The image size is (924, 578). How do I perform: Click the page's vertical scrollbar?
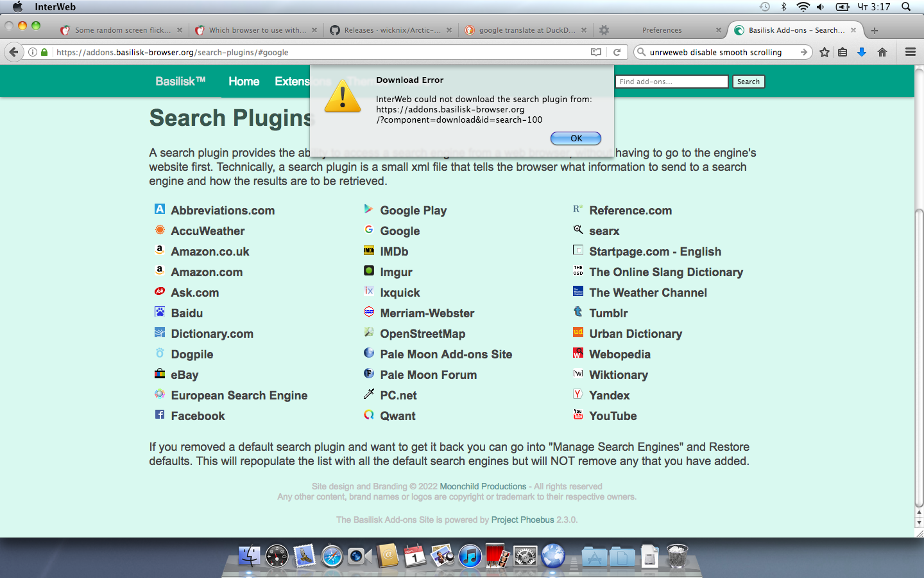tap(919, 358)
